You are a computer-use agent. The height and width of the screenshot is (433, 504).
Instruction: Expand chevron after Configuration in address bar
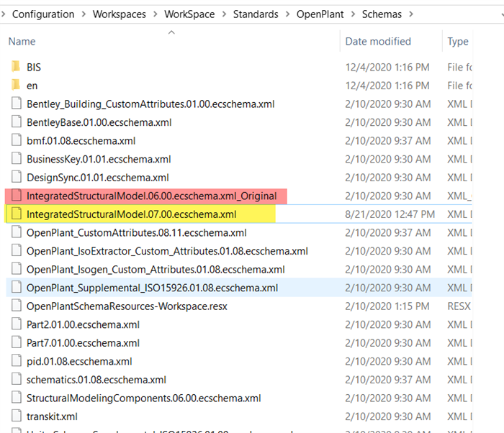84,14
